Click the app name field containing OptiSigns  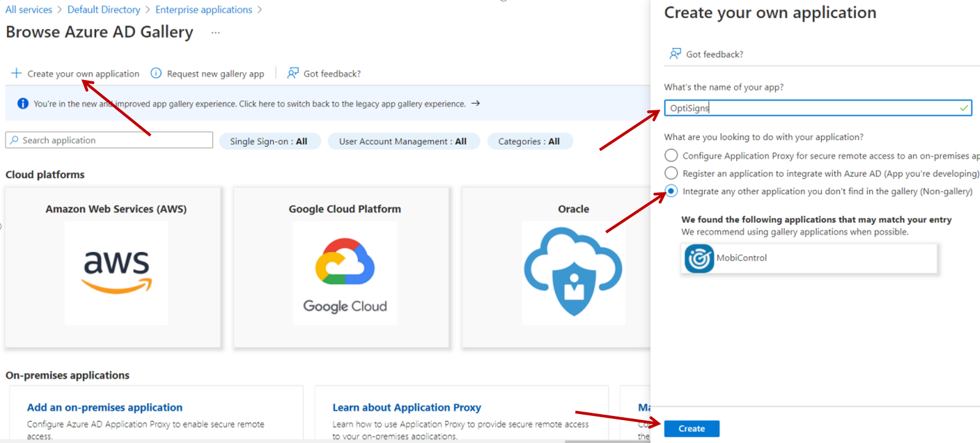(818, 108)
